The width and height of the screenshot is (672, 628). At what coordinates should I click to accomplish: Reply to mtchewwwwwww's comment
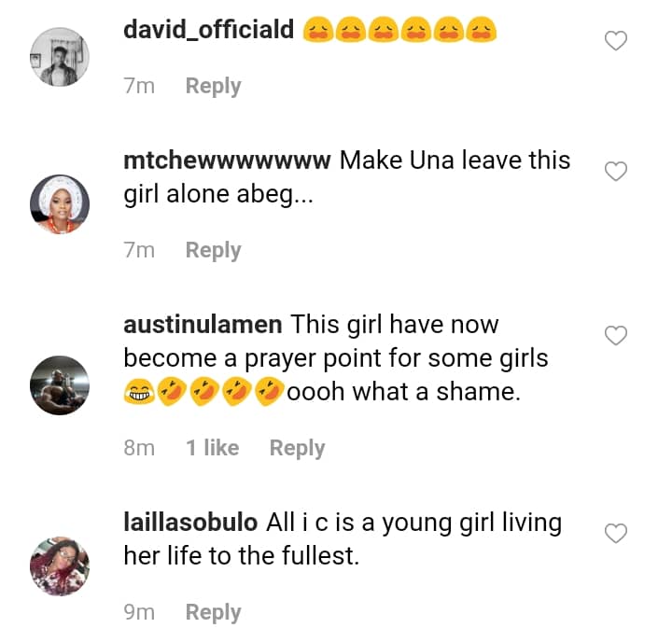point(213,250)
